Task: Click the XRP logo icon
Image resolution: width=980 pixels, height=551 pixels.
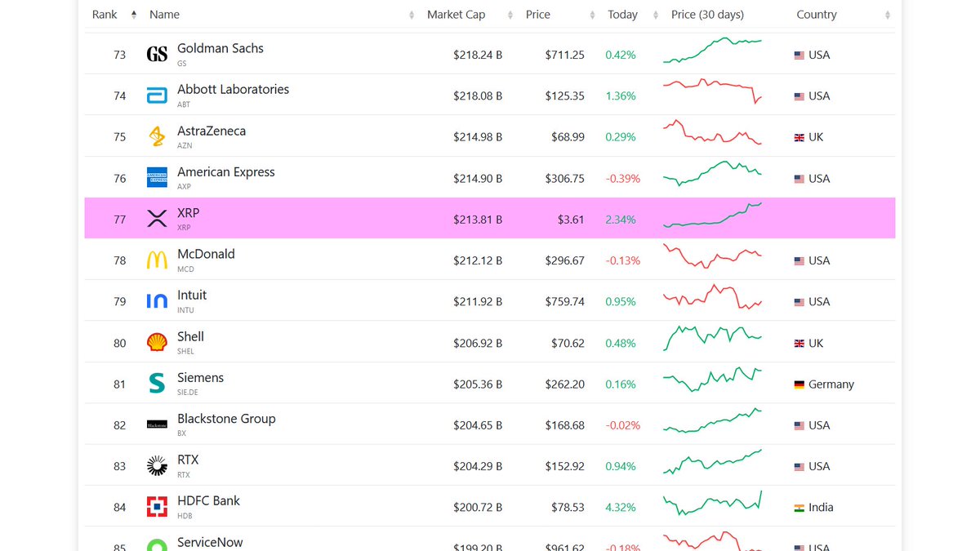Action: [x=157, y=219]
